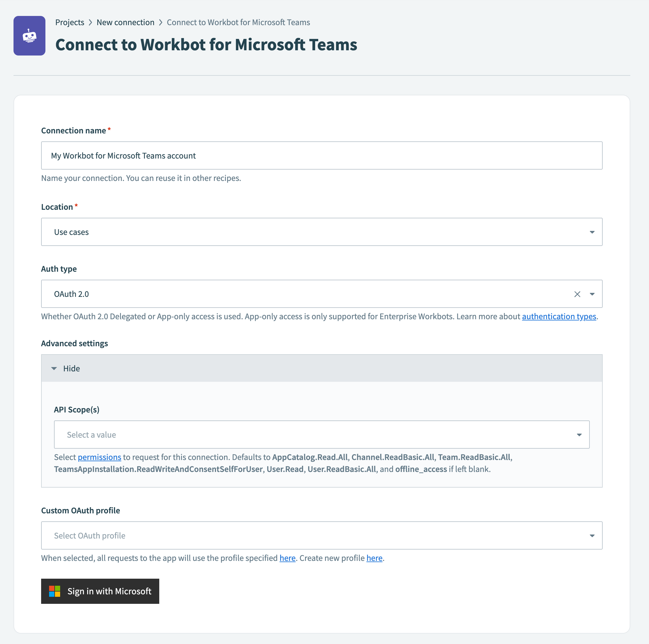This screenshot has width=649, height=644.
Task: Click Sign in with Microsoft
Action: (x=100, y=591)
